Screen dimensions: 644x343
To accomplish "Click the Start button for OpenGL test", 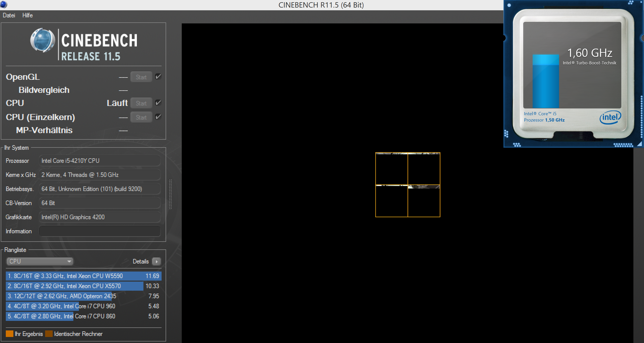I will click(141, 77).
